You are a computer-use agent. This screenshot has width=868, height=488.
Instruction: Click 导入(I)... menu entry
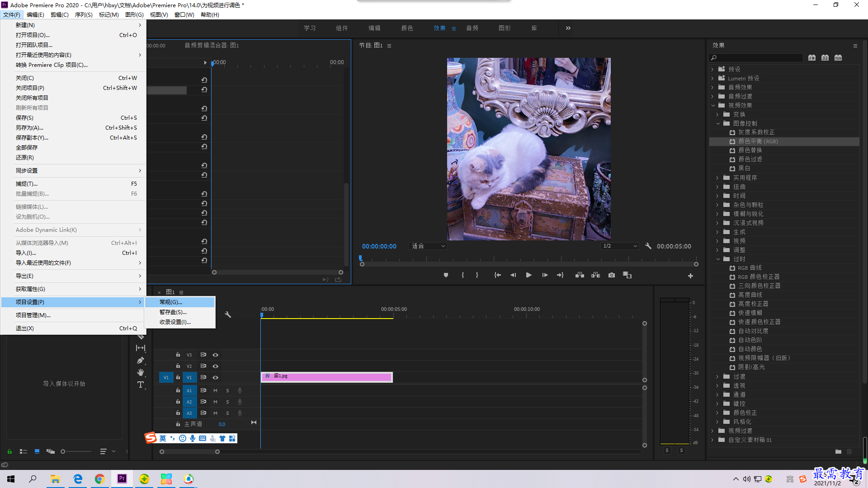(73, 253)
